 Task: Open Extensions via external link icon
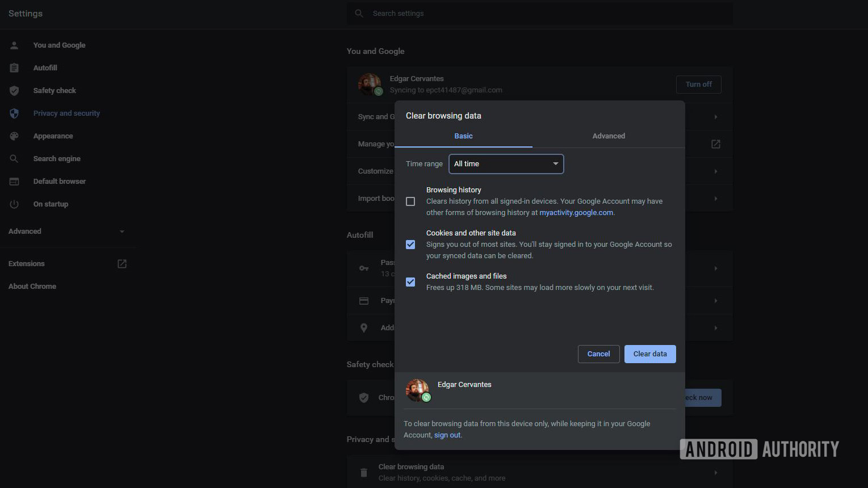[122, 264]
